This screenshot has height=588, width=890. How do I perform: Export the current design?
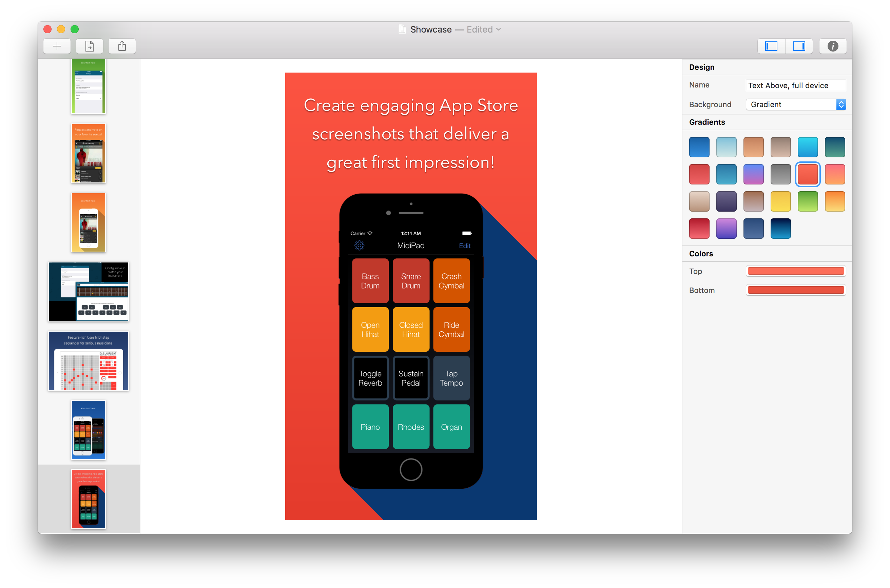coord(89,46)
